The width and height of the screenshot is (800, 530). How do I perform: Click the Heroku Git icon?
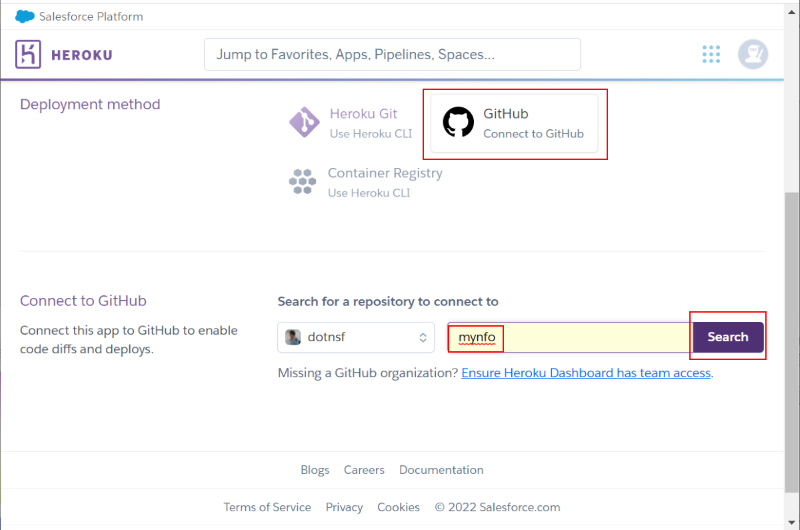304,122
